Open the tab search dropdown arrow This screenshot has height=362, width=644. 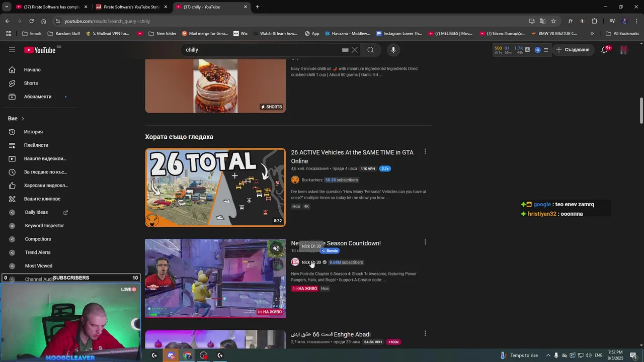pyautogui.click(x=7, y=7)
